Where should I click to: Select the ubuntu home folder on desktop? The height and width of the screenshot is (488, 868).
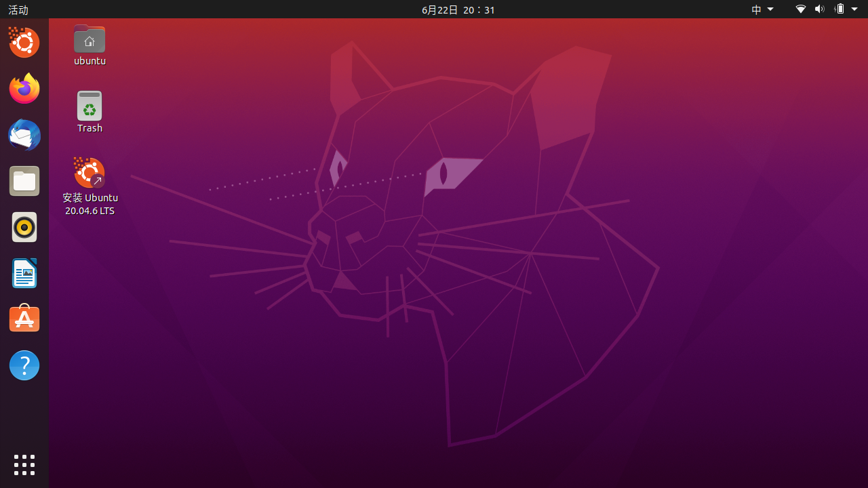tap(90, 39)
